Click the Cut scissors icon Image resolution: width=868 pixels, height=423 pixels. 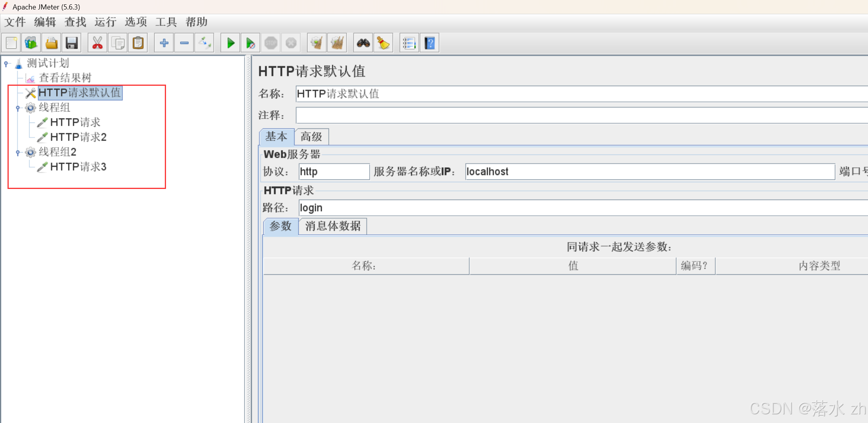click(x=97, y=43)
